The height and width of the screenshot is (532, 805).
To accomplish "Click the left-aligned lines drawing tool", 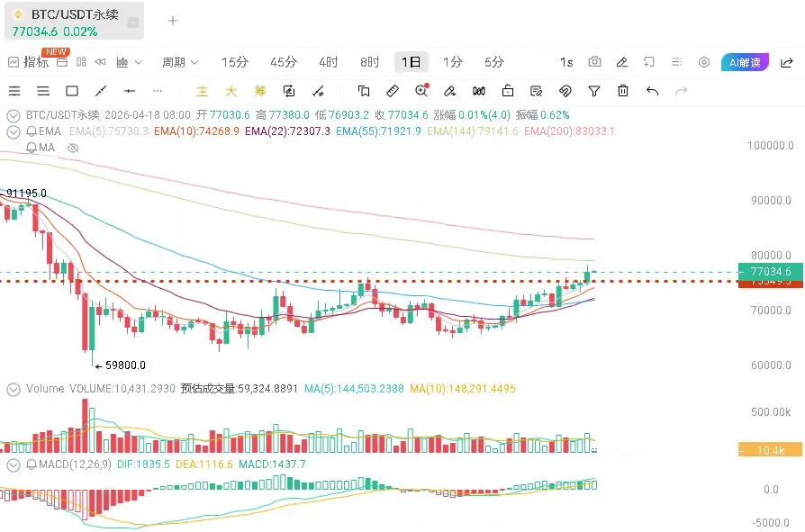I will pyautogui.click(x=14, y=91).
